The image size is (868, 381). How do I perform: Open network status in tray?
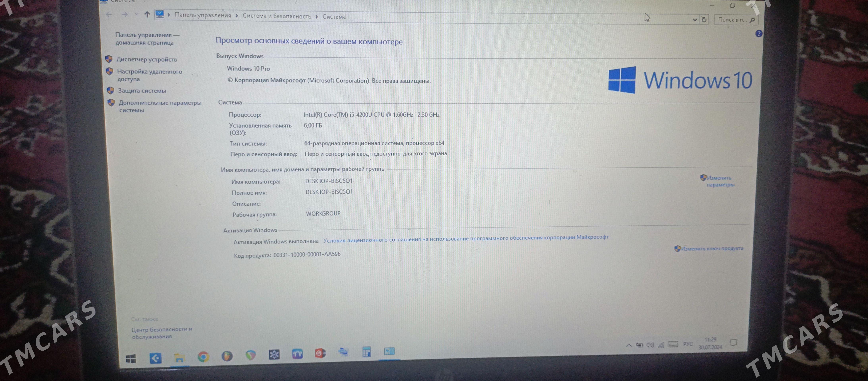661,345
